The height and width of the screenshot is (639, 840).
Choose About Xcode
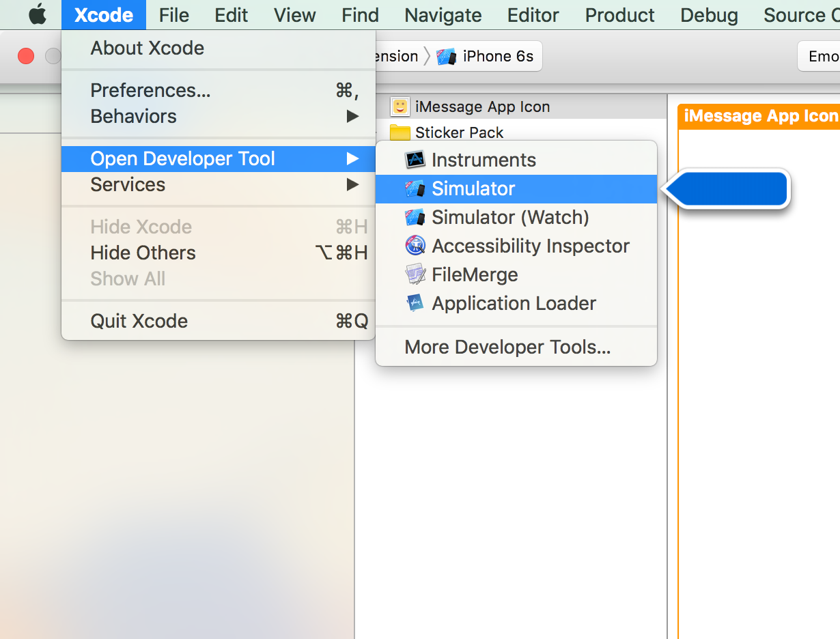219,48
